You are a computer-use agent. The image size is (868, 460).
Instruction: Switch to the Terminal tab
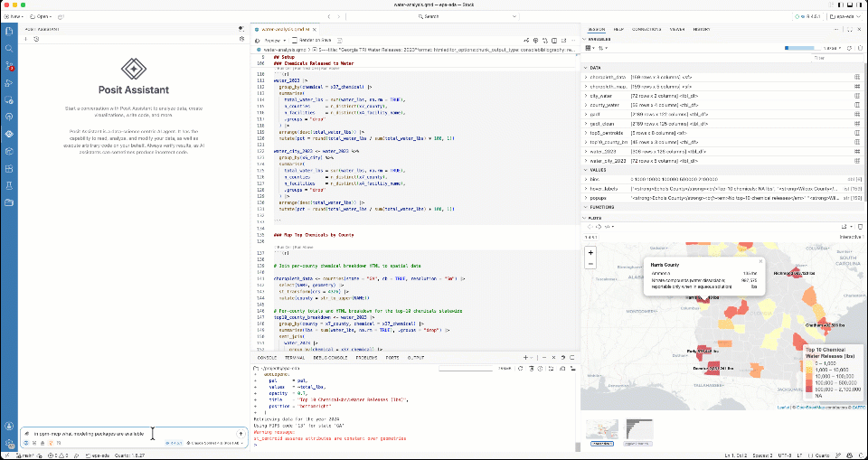pyautogui.click(x=295, y=358)
